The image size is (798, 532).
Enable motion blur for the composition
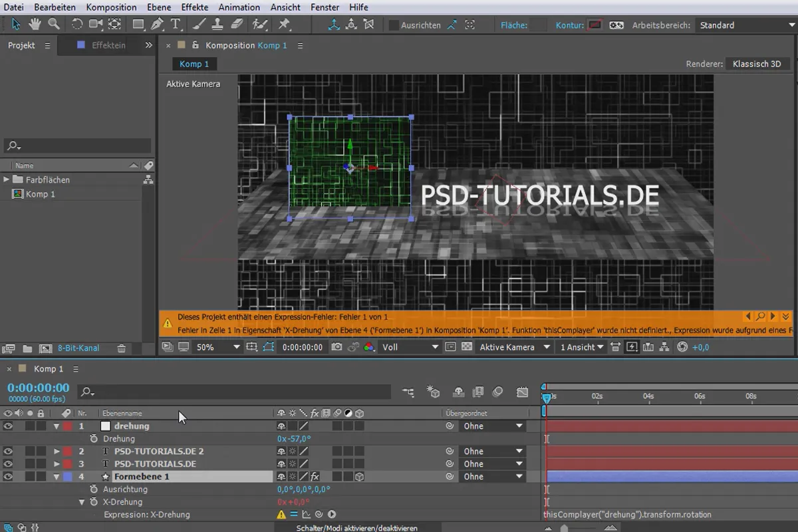coord(497,392)
